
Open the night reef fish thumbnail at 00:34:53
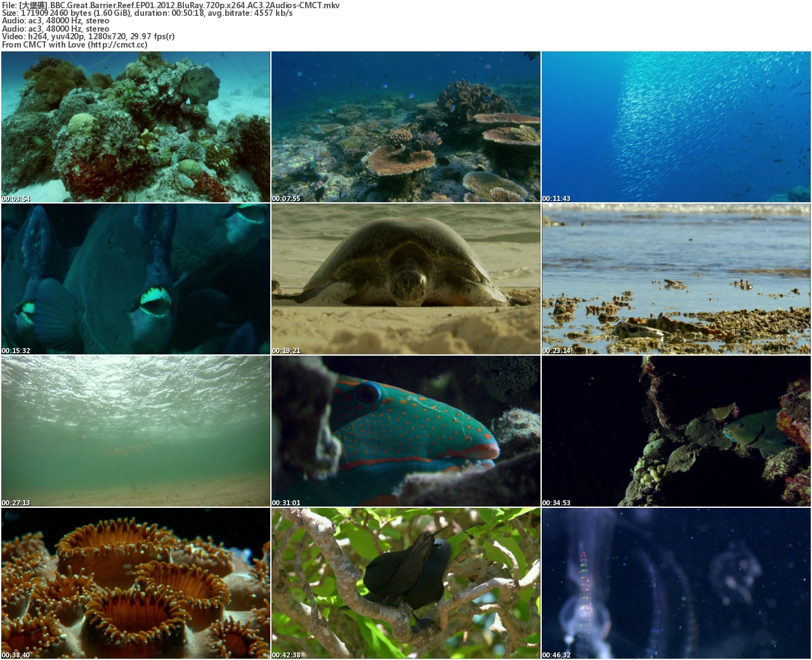[x=676, y=431]
